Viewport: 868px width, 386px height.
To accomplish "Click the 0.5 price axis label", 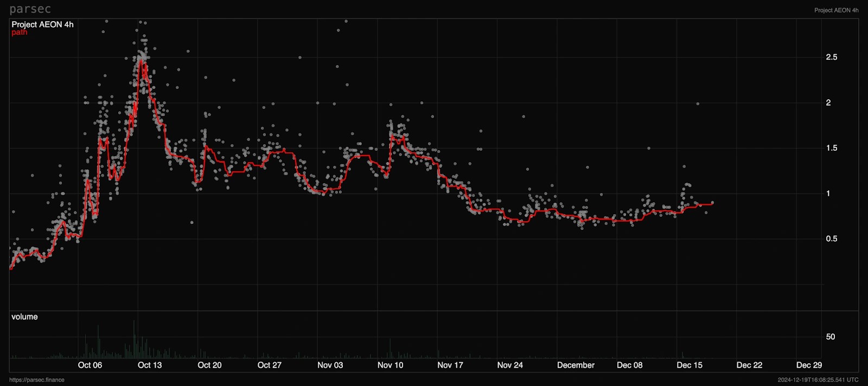I will click(831, 239).
